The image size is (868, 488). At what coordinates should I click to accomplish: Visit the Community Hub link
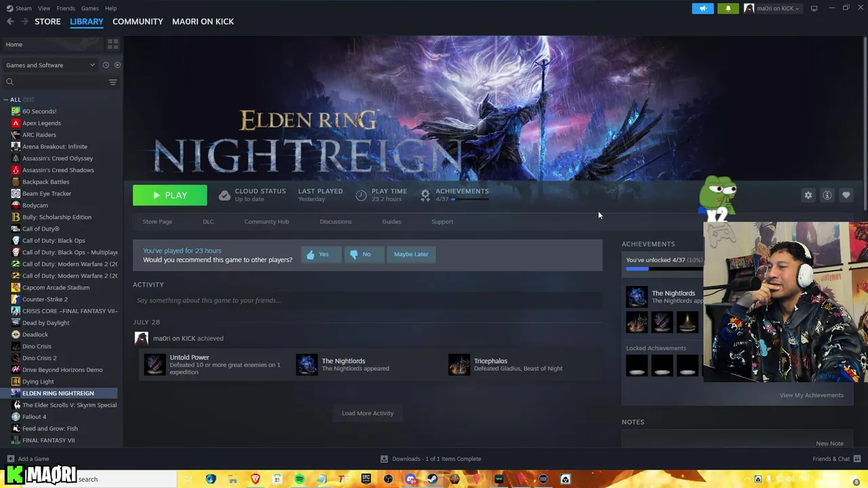click(267, 222)
